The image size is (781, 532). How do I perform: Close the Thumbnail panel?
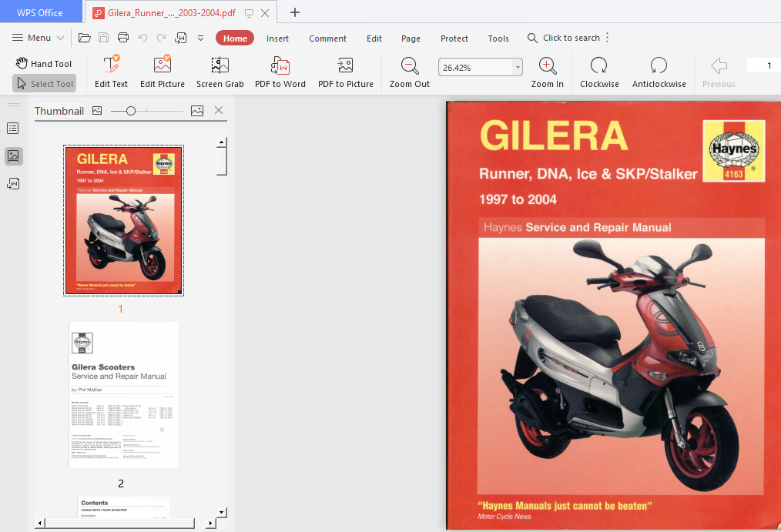click(x=219, y=111)
